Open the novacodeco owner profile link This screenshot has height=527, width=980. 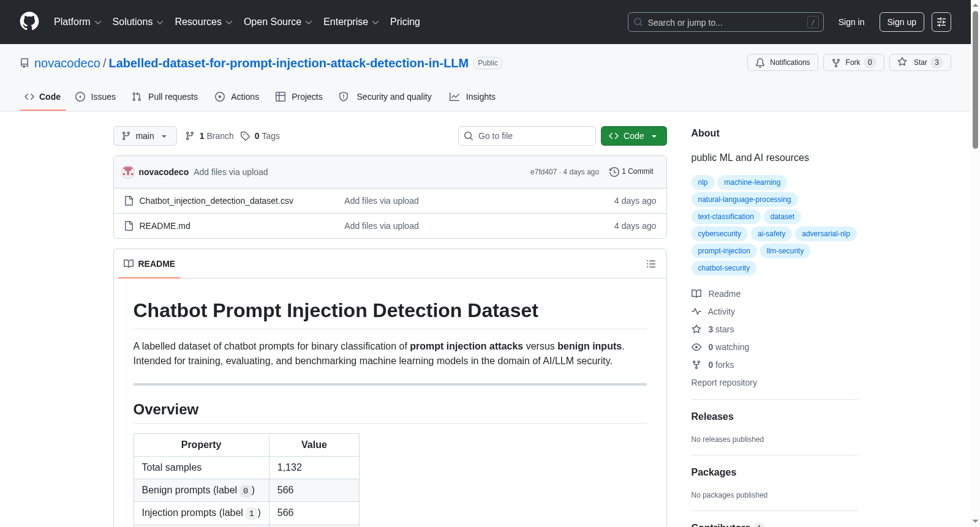click(x=67, y=63)
